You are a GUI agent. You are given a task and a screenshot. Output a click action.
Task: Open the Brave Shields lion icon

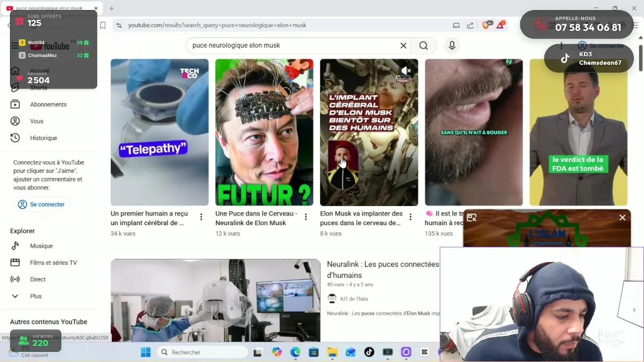pos(486,25)
